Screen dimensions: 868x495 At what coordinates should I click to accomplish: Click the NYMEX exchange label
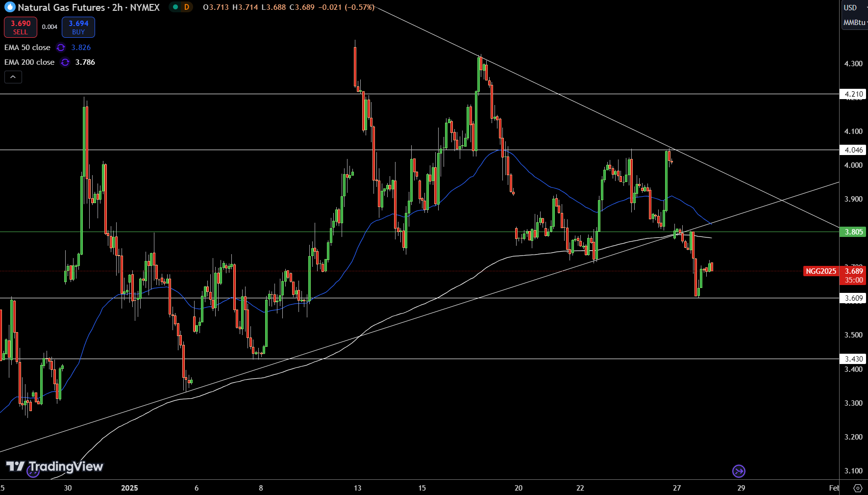point(145,7)
